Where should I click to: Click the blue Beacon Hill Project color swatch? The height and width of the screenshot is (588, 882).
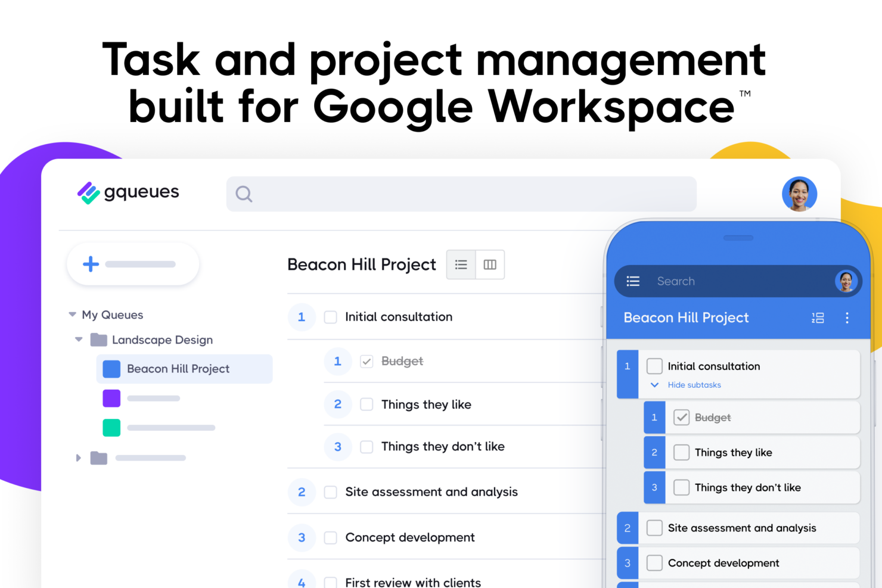(111, 369)
